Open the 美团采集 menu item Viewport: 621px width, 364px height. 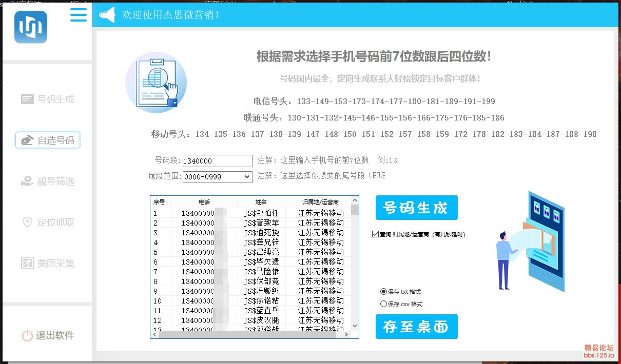[48, 263]
